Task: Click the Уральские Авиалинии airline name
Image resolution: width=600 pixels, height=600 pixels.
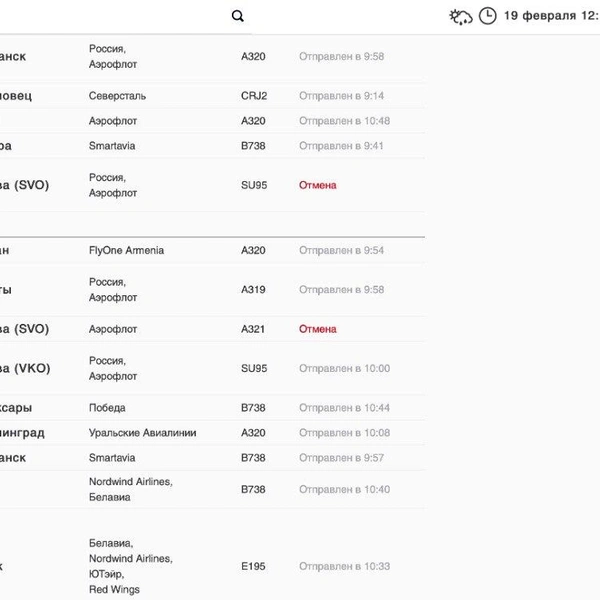Action: (x=142, y=433)
